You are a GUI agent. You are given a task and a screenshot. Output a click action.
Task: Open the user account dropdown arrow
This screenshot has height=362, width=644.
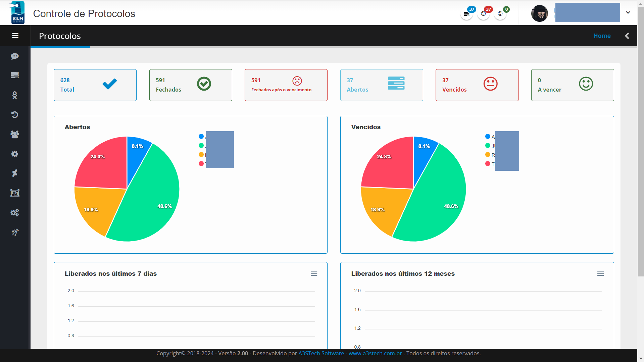[x=628, y=12]
